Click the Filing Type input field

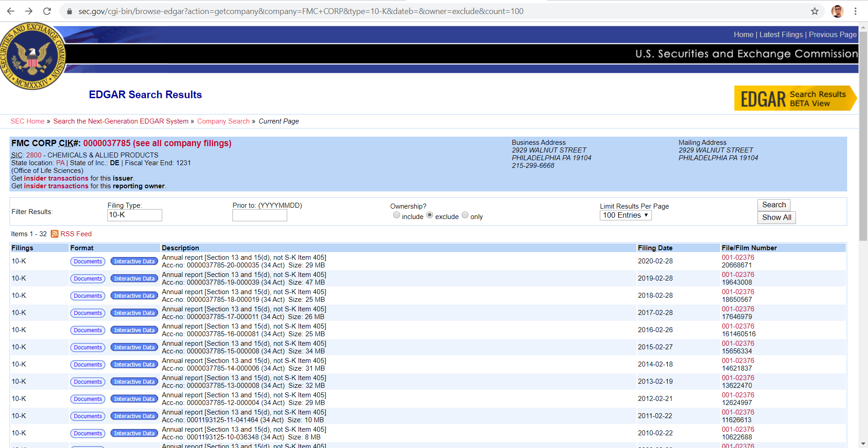point(135,215)
